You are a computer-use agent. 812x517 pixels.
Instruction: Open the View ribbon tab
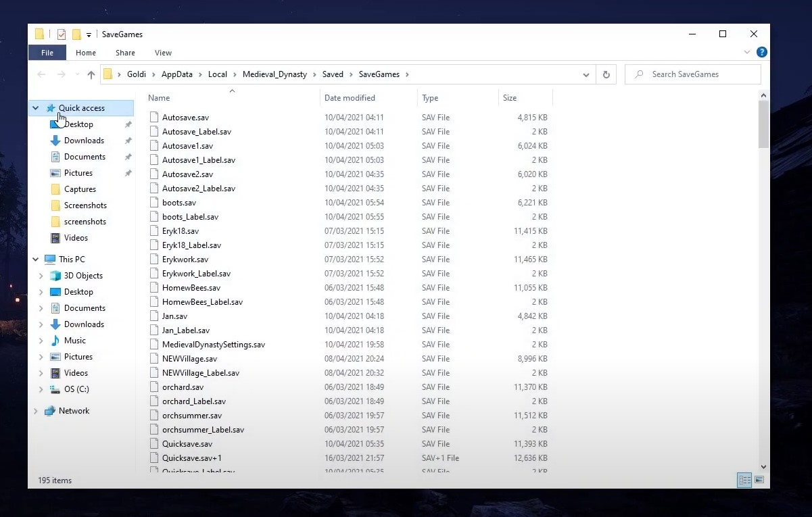[163, 53]
